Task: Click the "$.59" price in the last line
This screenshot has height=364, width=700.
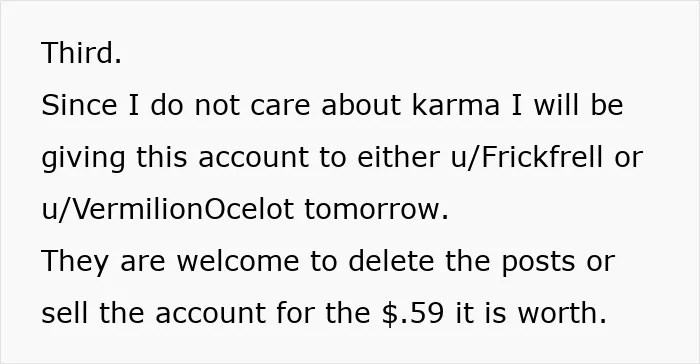Action: (413, 313)
